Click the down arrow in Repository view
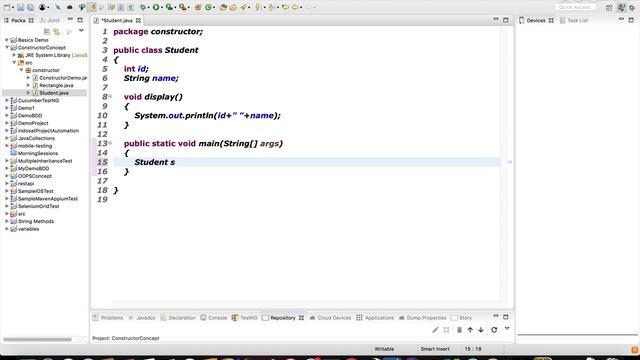Viewport: 640px width, 360px height. [x=481, y=330]
